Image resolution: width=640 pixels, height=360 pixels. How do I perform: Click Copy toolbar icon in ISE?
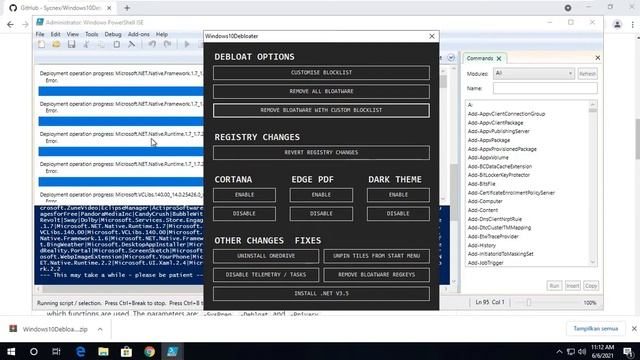click(101, 44)
